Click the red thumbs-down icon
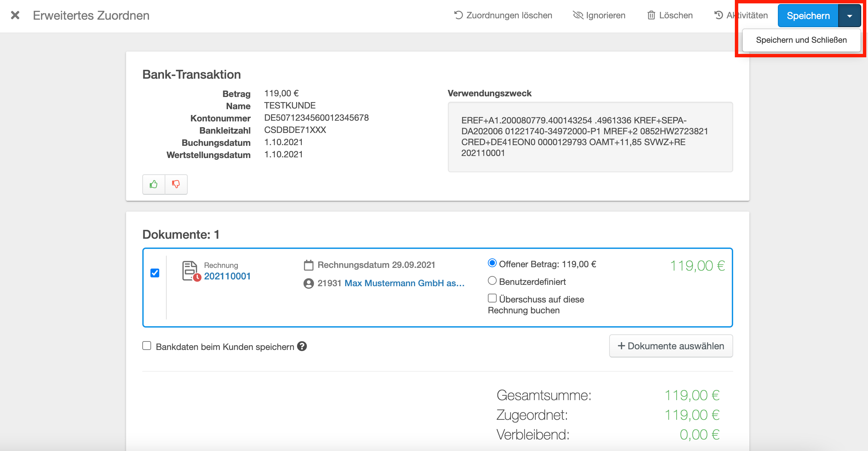The image size is (868, 451). 176,184
